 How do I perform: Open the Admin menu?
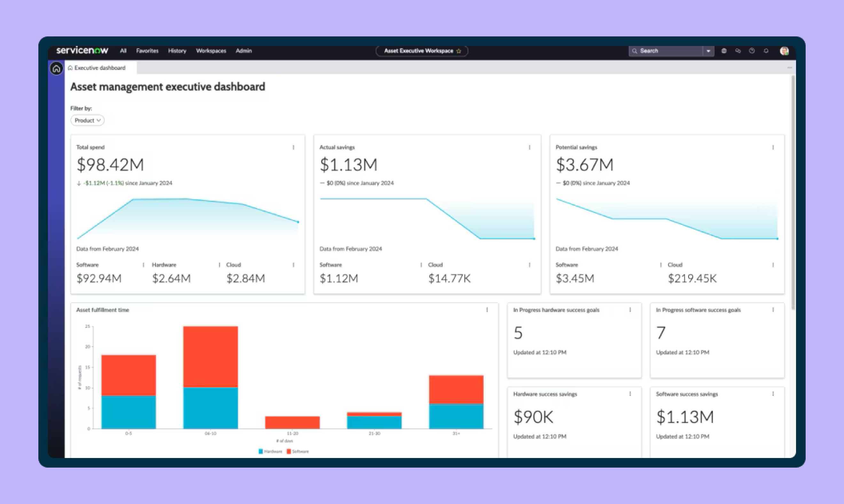coord(244,50)
